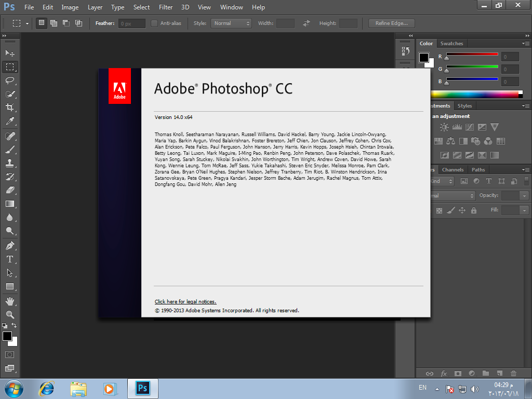532x399 pixels.
Task: Click the color spectrum ramp
Action: pyautogui.click(x=476, y=95)
